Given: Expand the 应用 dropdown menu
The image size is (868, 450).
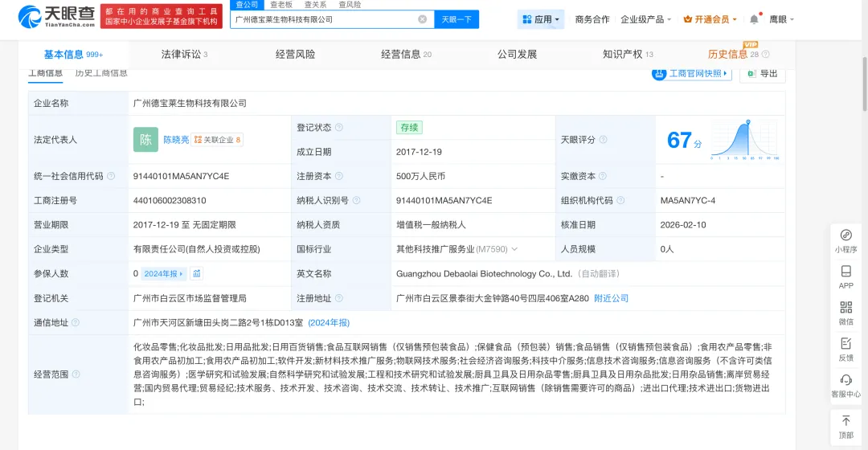Looking at the screenshot, I should 541,19.
